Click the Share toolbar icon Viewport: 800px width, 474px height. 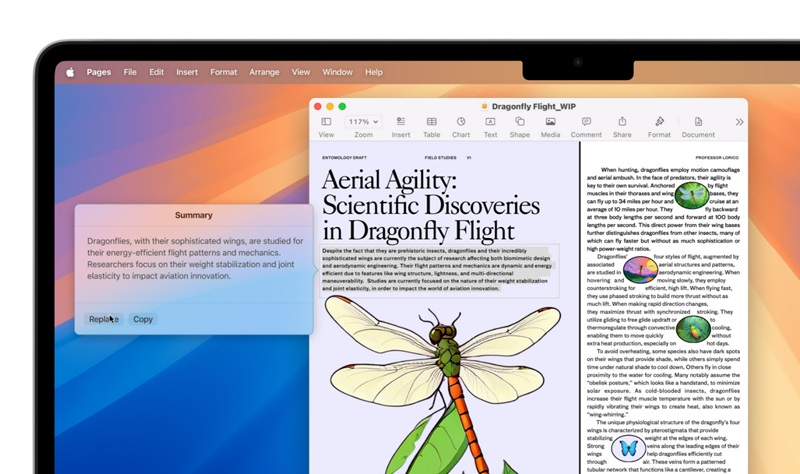click(622, 121)
